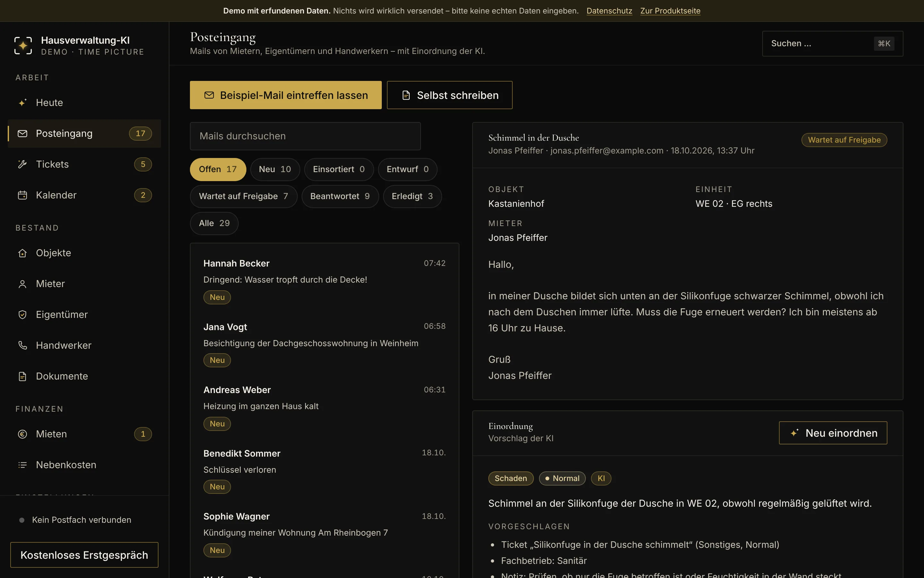This screenshot has width=924, height=578.
Task: Click the envelope icon beside Posteingang
Action: coord(22,133)
